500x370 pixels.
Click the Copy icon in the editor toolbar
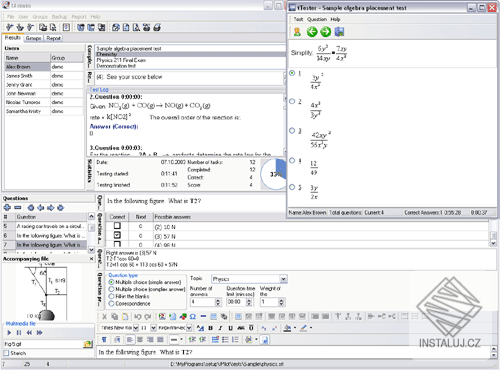pyautogui.click(x=114, y=317)
